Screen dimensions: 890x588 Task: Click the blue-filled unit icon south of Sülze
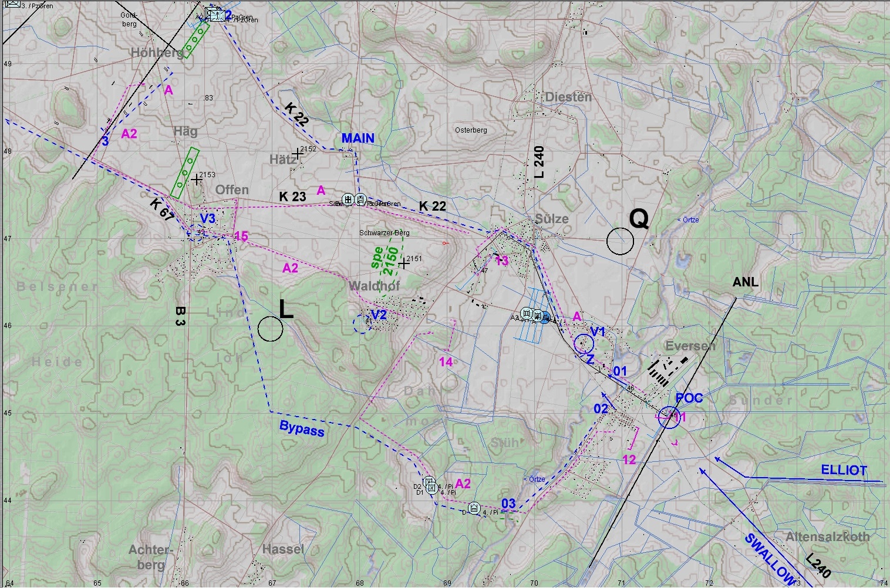[545, 317]
